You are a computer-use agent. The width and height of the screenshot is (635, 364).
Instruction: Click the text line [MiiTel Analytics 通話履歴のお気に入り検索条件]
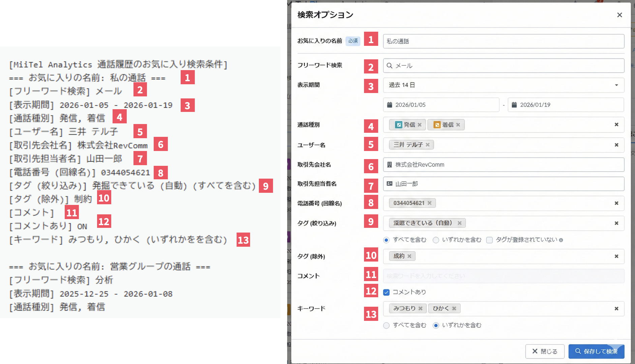coord(118,64)
